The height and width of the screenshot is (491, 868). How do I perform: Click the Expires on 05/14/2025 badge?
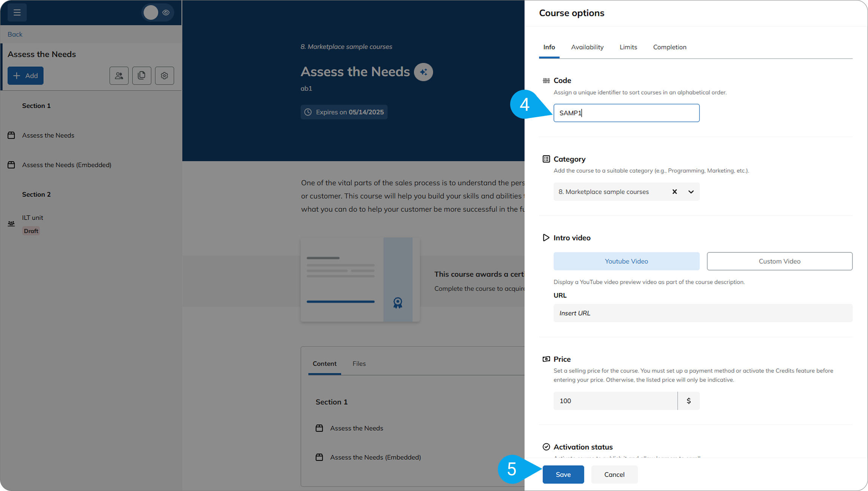pos(344,112)
